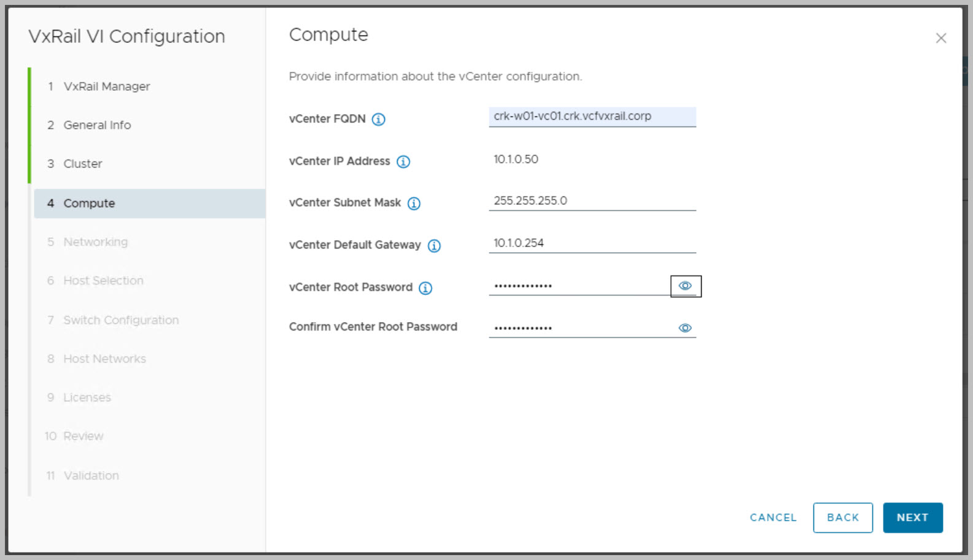Show the Confirm vCenter Root Password text
The height and width of the screenshot is (560, 973).
[685, 328]
